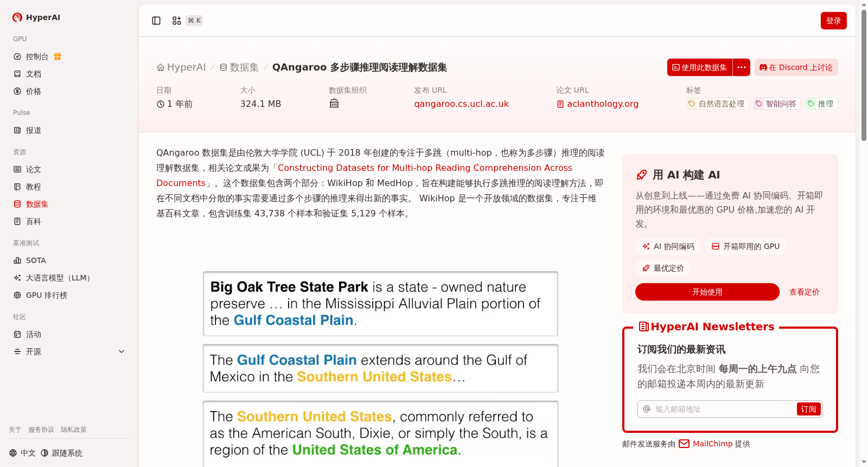Toggle the sidebar panel icon
868x467 pixels.
[x=156, y=21]
